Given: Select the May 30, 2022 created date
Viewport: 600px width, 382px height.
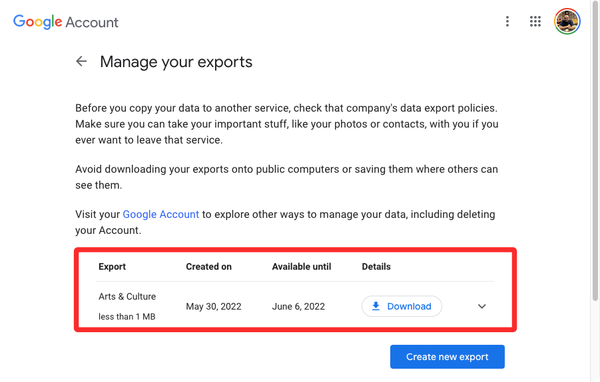Looking at the screenshot, I should 214,307.
